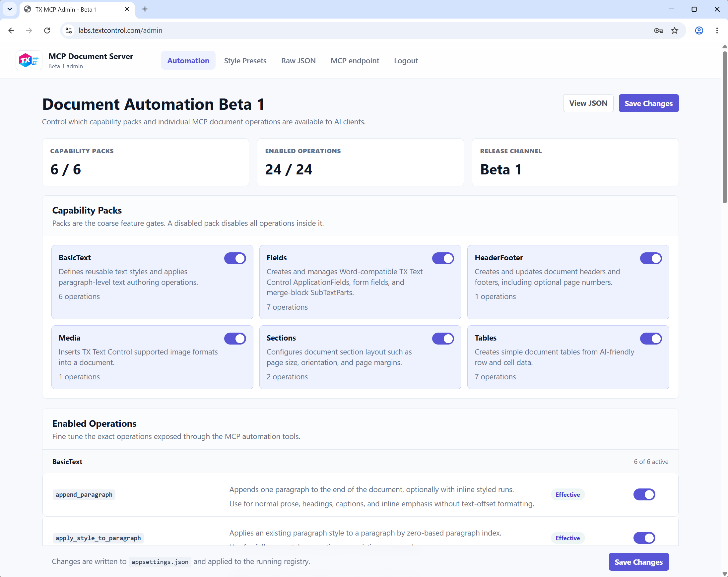Open the browser profile icon
Image resolution: width=728 pixels, height=577 pixels.
[699, 31]
